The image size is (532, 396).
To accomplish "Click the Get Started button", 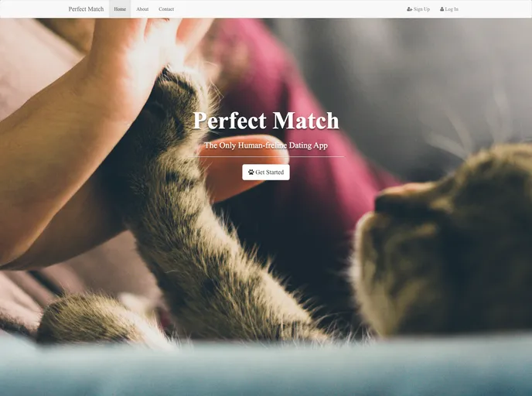I will 266,172.
